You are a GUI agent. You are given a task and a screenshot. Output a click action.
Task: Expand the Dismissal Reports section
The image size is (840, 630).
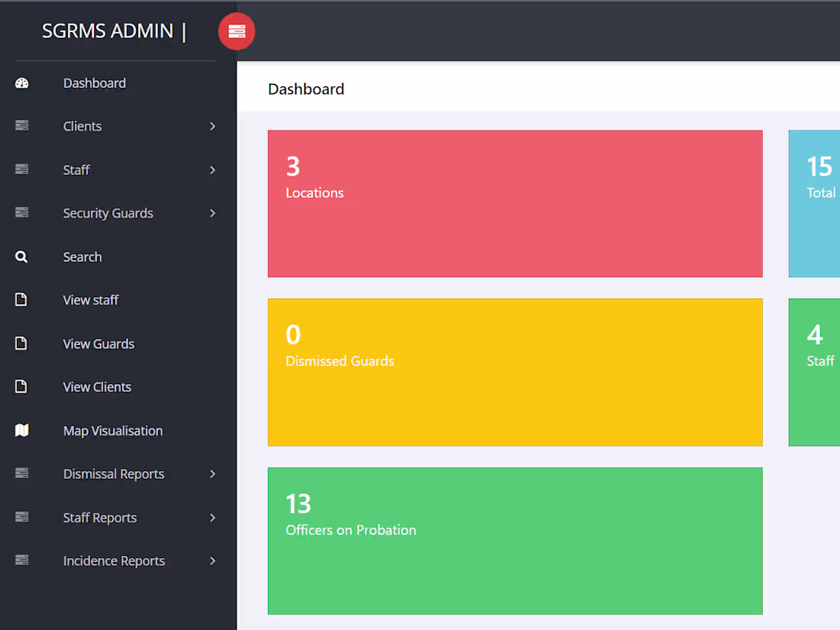pyautogui.click(x=212, y=473)
